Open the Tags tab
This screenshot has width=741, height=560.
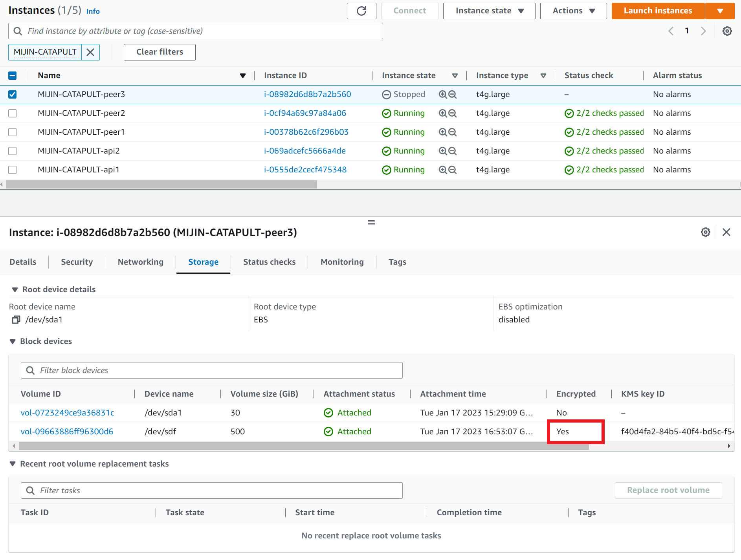pyautogui.click(x=398, y=262)
